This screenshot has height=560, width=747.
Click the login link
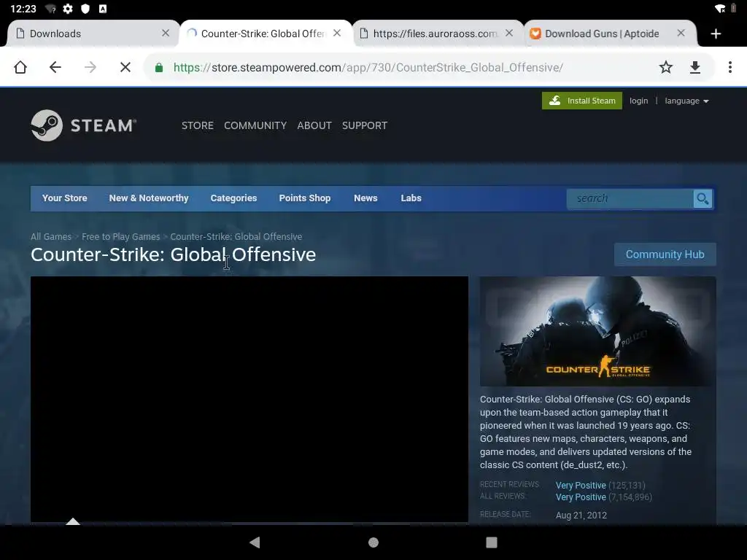pyautogui.click(x=638, y=101)
